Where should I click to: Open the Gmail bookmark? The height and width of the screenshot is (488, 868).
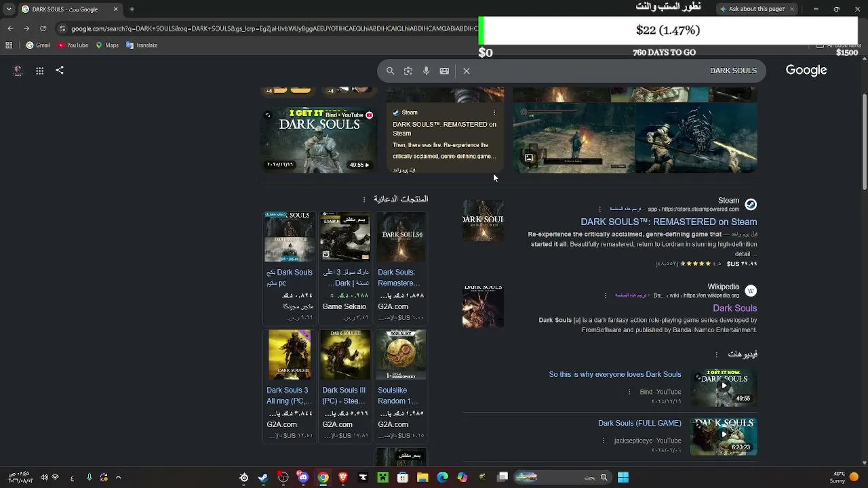tap(38, 45)
